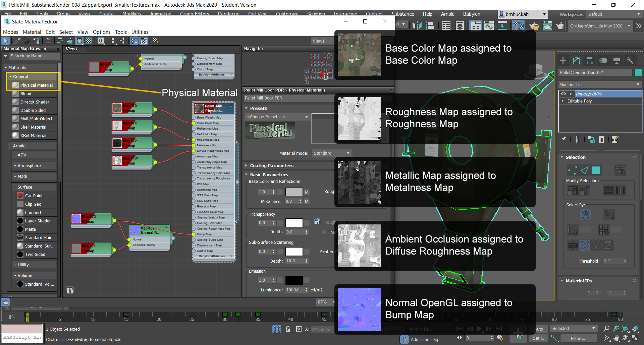Switch to Create command panel plus icon
The height and width of the screenshot is (345, 644).
tap(563, 60)
